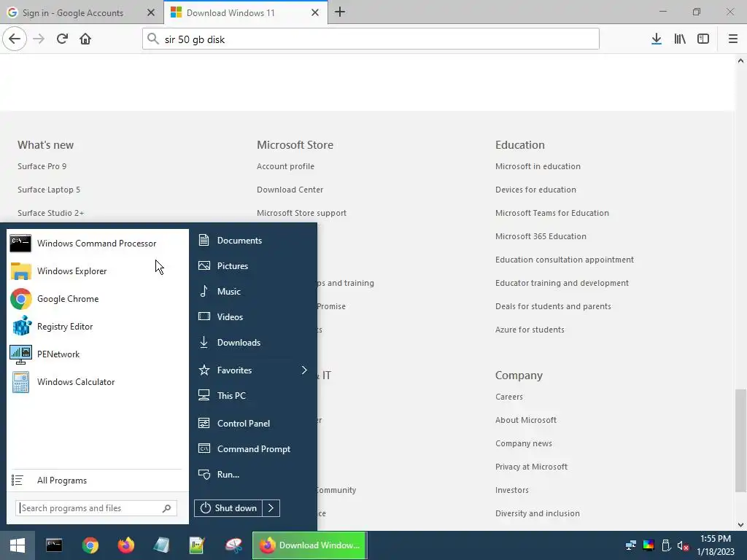Open Azure for students link

click(530, 330)
